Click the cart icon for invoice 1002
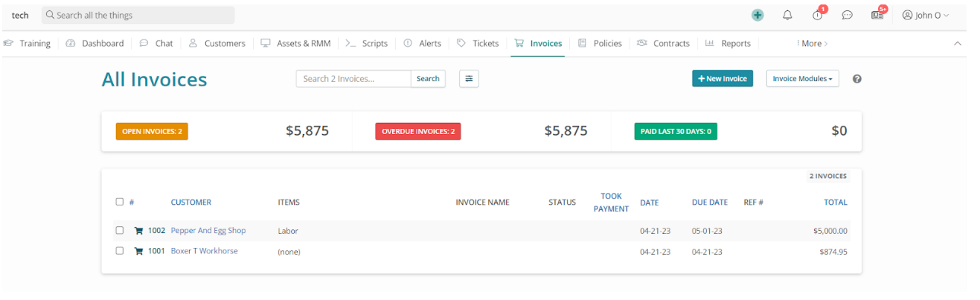 [138, 231]
